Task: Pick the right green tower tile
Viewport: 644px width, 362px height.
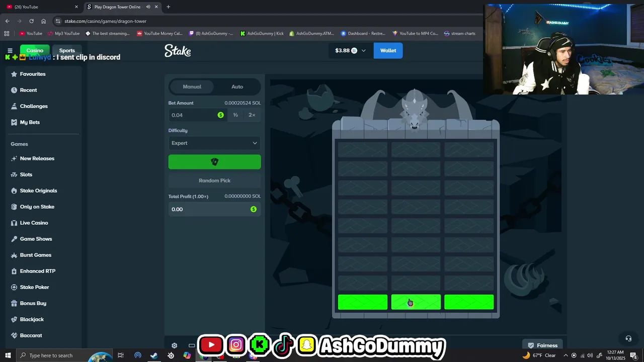Action: (x=469, y=302)
